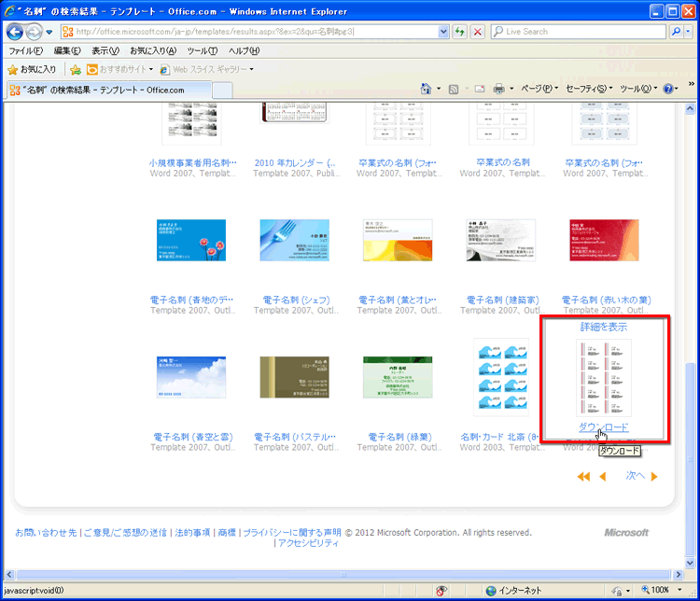This screenshot has height=601, width=700.
Task: Open the ファイル(F) menu
Action: [x=26, y=51]
